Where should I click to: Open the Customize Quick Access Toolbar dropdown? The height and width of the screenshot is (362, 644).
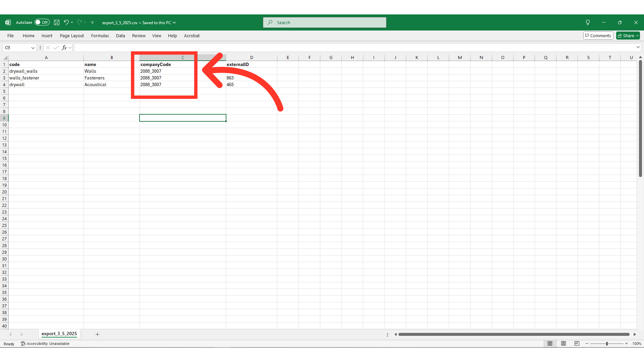tap(93, 22)
